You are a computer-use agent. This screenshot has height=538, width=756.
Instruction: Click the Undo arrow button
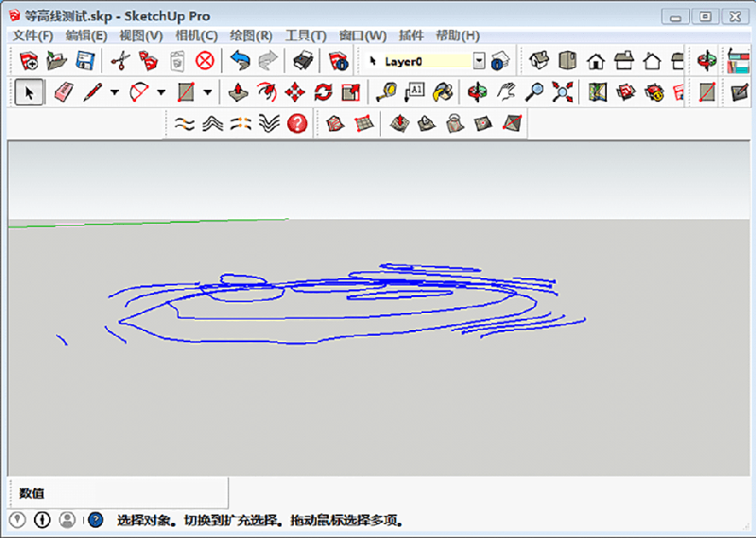pos(241,61)
